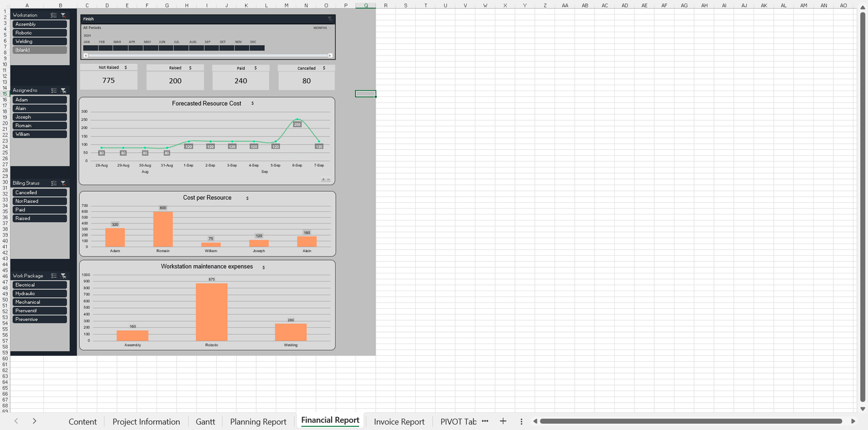This screenshot has width=868, height=430.
Task: Click the zoom-in icon on Forecasted Resource Cost chart
Action: click(x=323, y=180)
